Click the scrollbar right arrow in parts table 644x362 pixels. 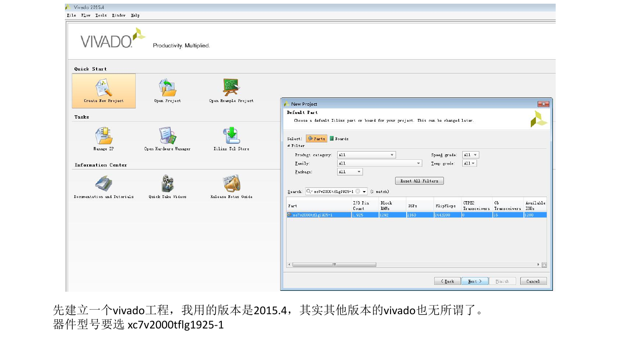tap(539, 265)
